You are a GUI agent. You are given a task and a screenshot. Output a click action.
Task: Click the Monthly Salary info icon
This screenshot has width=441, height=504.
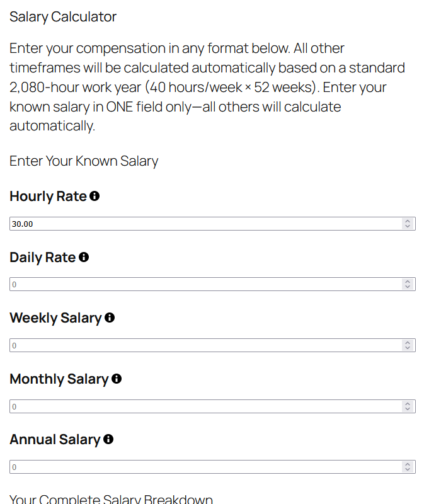click(x=115, y=379)
